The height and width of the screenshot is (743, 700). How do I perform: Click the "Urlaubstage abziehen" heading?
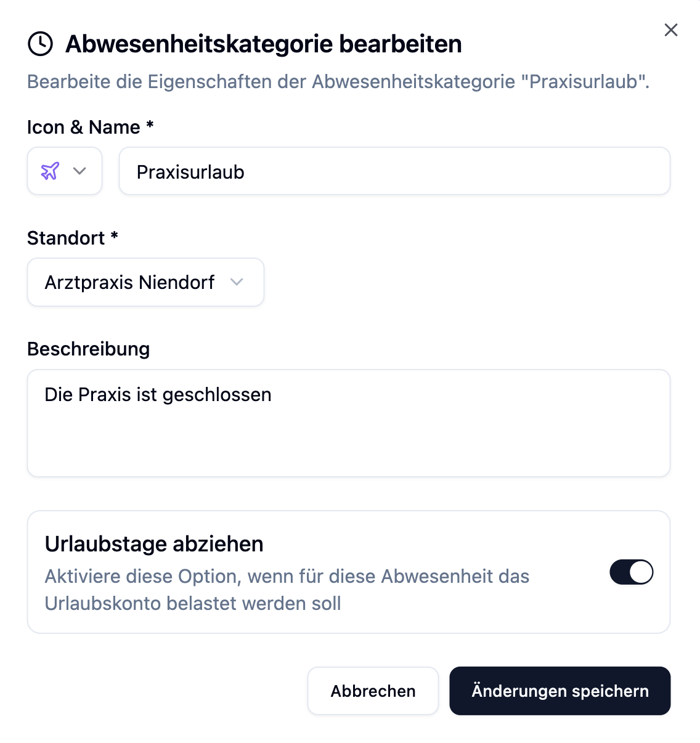pos(154,544)
